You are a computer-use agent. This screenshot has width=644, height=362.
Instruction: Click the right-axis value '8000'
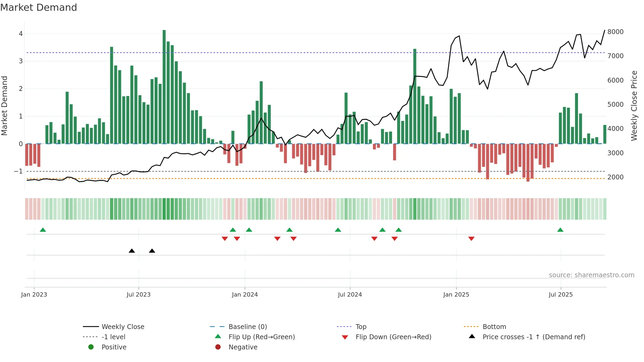tap(616, 32)
